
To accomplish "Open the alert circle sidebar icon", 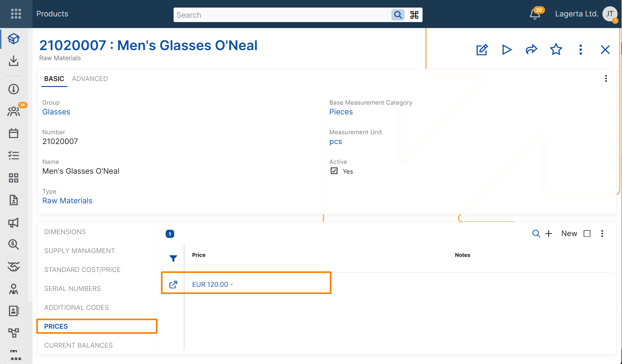I will coord(14,89).
